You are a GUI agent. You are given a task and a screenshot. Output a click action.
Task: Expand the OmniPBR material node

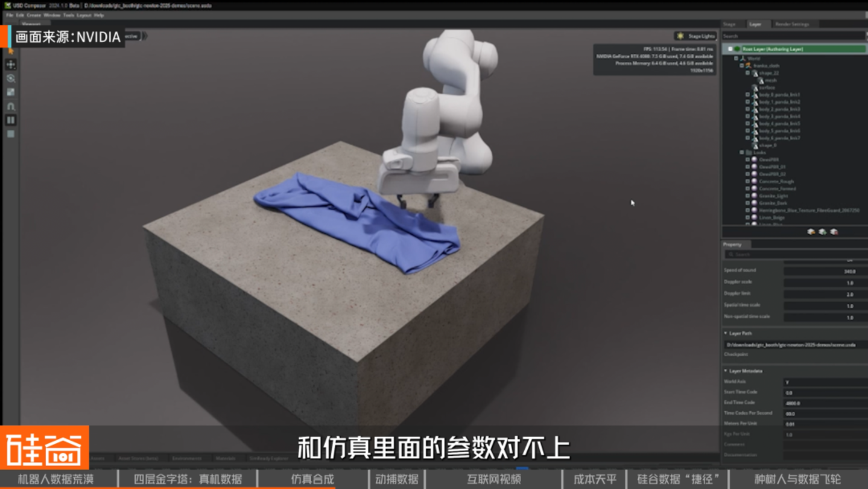point(748,160)
